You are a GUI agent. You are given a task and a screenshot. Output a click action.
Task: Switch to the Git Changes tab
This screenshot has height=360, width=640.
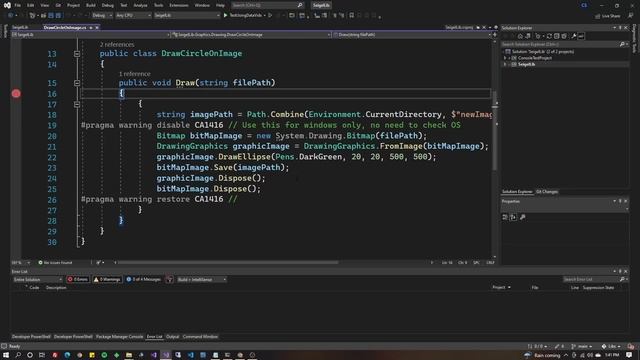pyautogui.click(x=547, y=192)
